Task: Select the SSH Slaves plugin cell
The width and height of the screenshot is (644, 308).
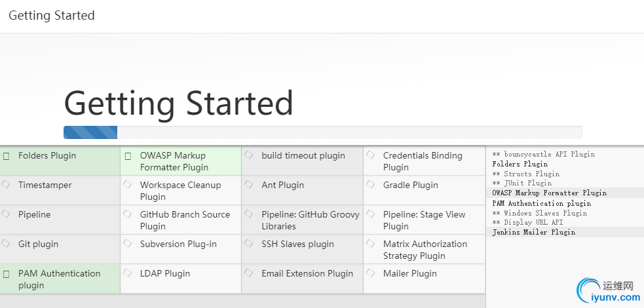Action: point(302,249)
